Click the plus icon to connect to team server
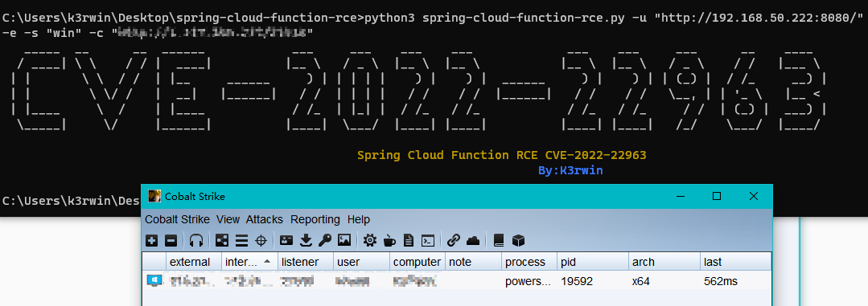 click(x=152, y=240)
